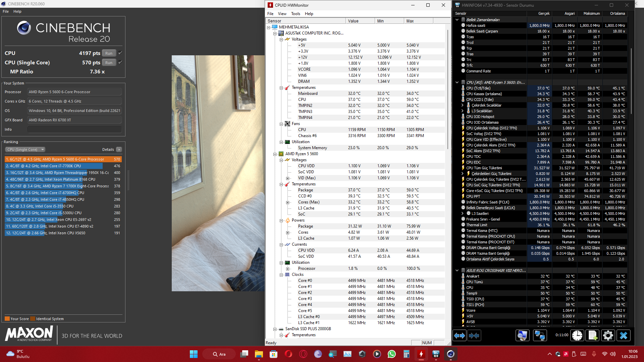Select SanDisk SSD PLUS 2000GB node
644x362 pixels.
308,329
